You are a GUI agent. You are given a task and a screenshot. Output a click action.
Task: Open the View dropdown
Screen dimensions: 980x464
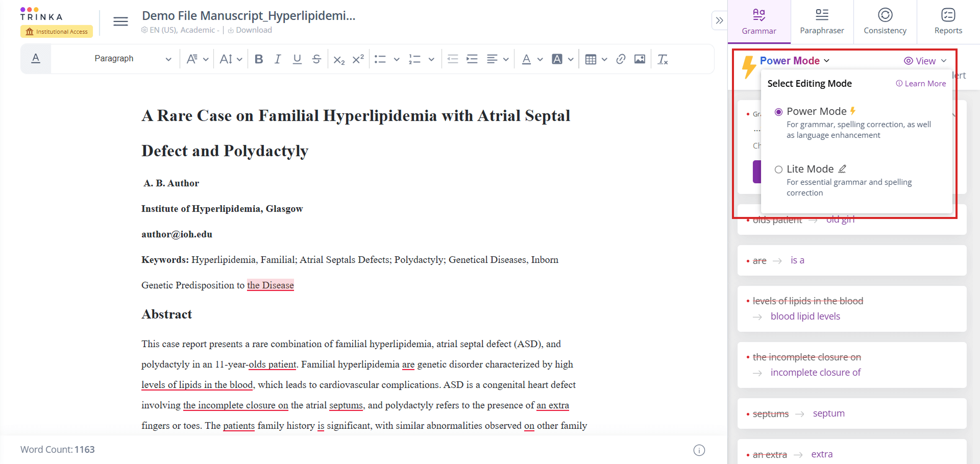pos(925,61)
